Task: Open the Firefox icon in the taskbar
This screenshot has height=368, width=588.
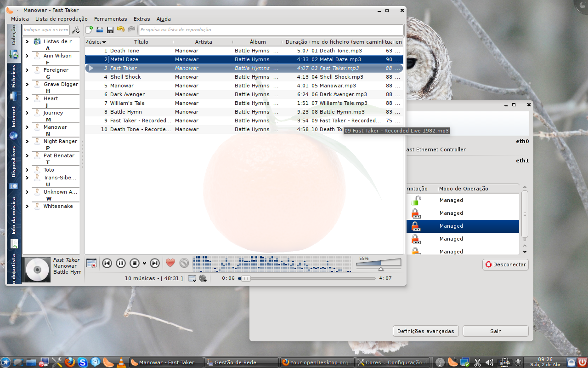Action: [70, 362]
